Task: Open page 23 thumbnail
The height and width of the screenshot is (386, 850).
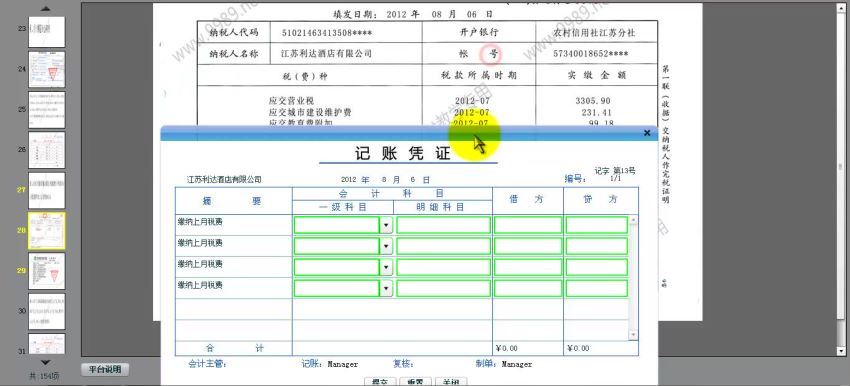Action: click(x=47, y=31)
